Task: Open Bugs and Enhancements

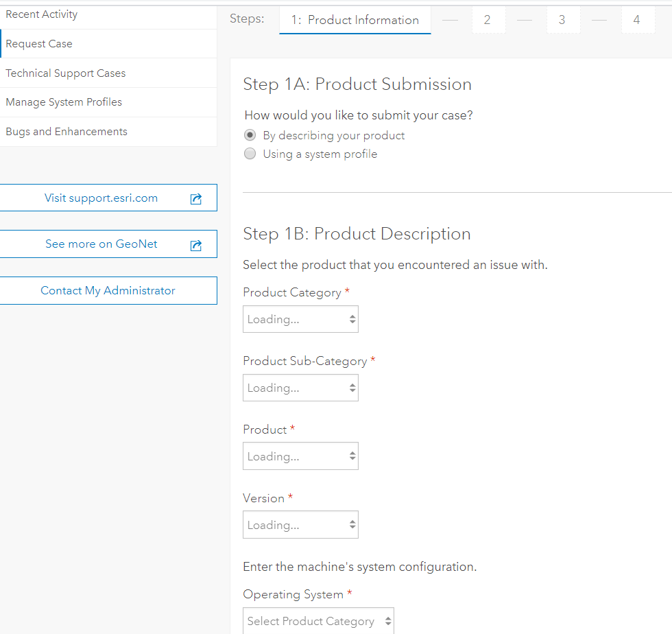Action: [108, 132]
